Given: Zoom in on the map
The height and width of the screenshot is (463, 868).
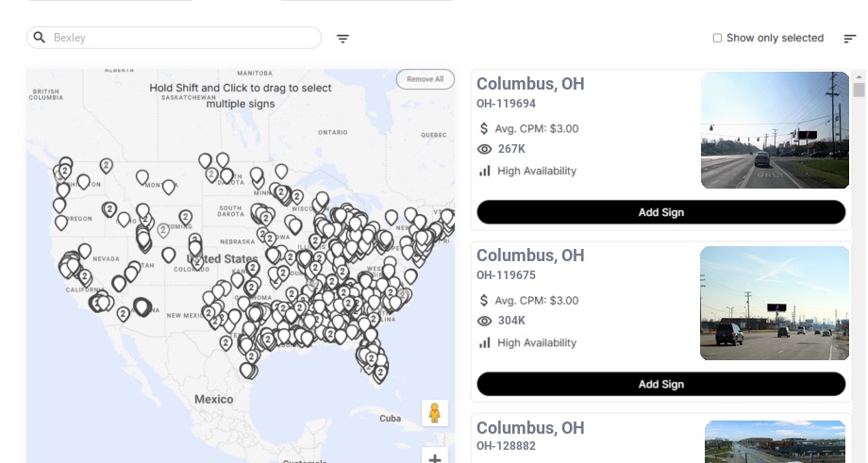Looking at the screenshot, I should [x=434, y=458].
